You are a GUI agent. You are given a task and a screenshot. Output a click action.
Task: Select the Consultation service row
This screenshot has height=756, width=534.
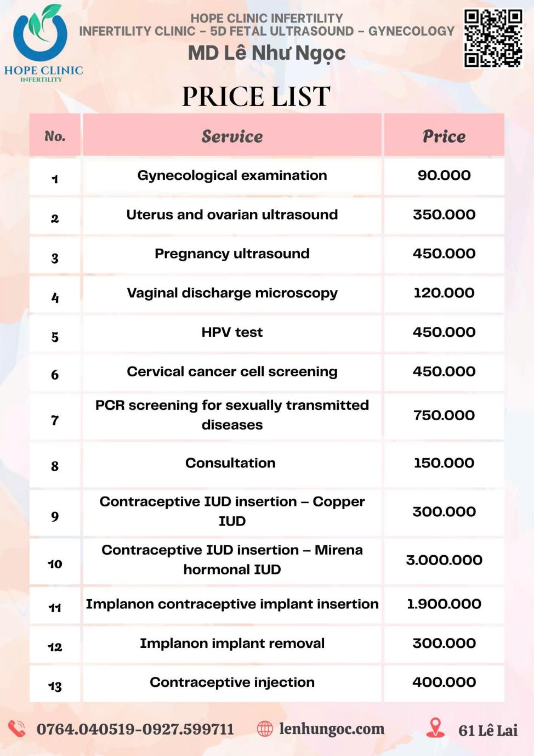pos(267,464)
